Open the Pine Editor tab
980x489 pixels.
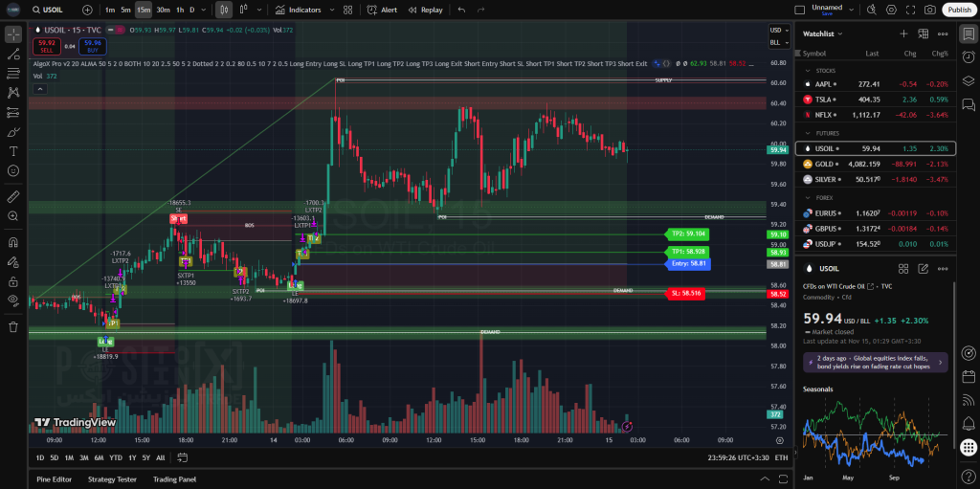(x=55, y=479)
